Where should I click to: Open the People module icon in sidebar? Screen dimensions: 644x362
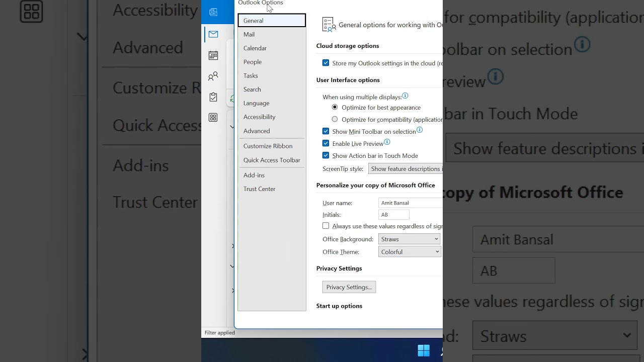pos(213,76)
